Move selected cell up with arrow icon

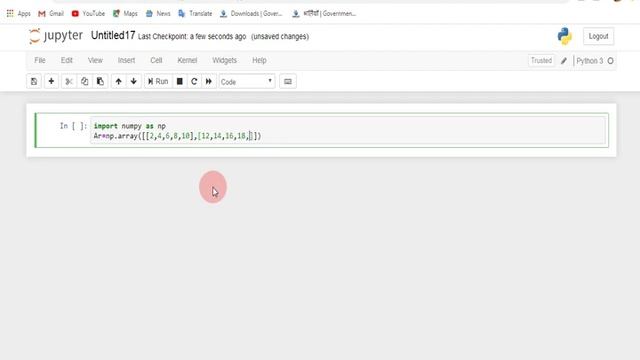pos(118,82)
